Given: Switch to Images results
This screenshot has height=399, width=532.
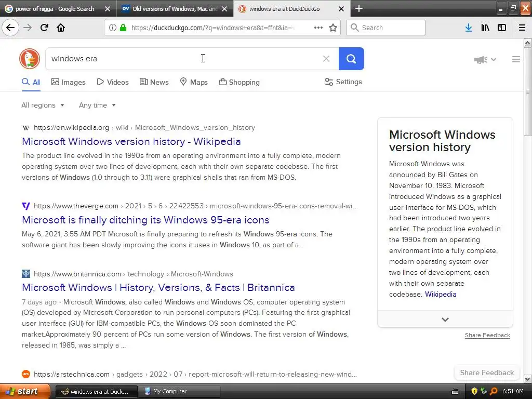Looking at the screenshot, I should point(68,82).
